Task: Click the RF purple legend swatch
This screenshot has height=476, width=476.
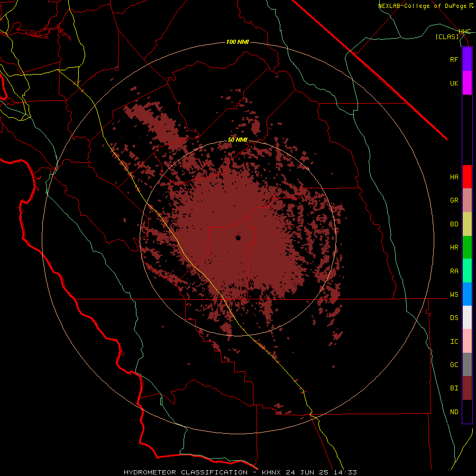Action: (x=467, y=59)
